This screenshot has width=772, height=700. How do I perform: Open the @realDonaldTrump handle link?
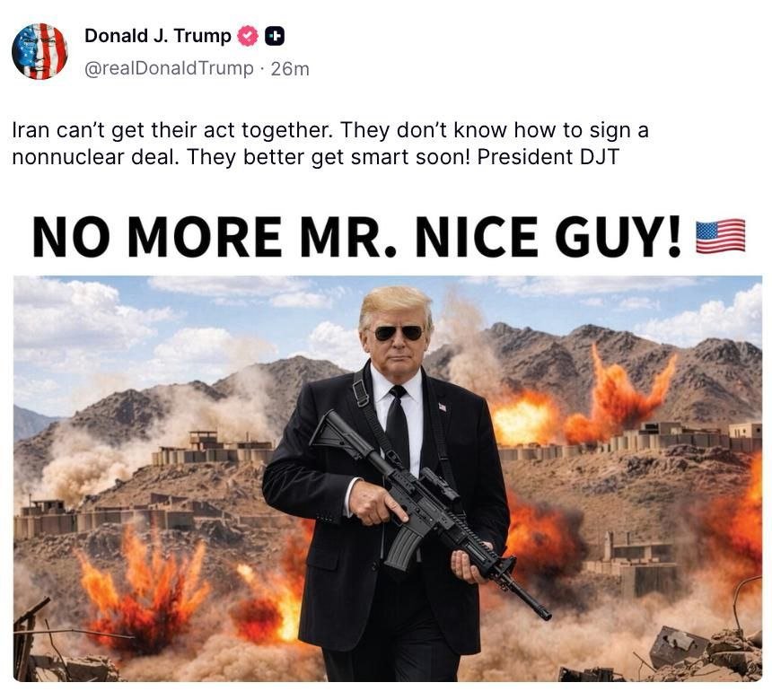pos(169,68)
